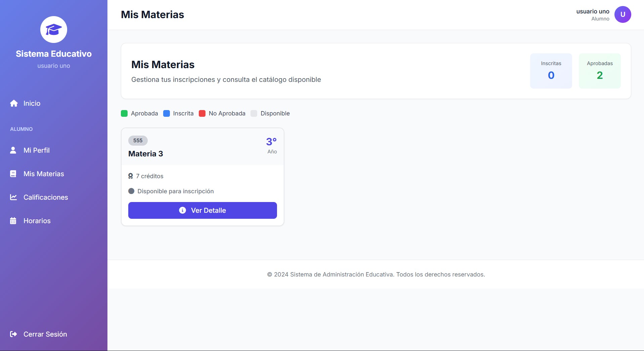Viewport: 644px width, 351px height.
Task: Click the 555 badge on Materia 3
Action: point(137,141)
